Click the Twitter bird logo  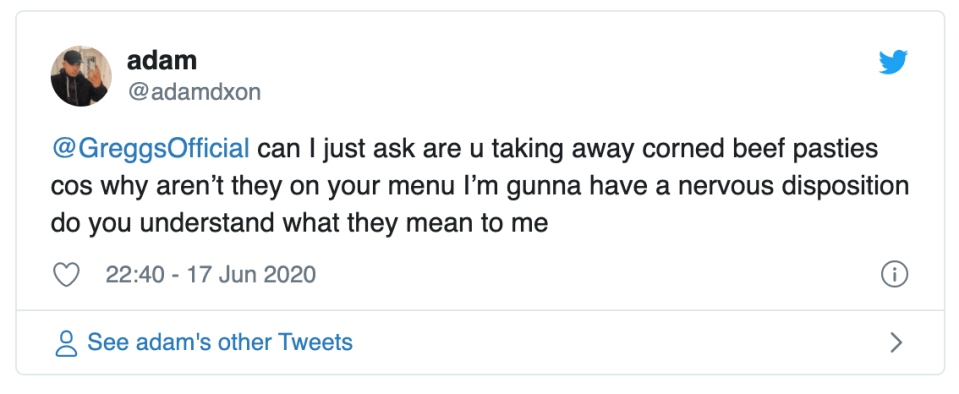(893, 62)
